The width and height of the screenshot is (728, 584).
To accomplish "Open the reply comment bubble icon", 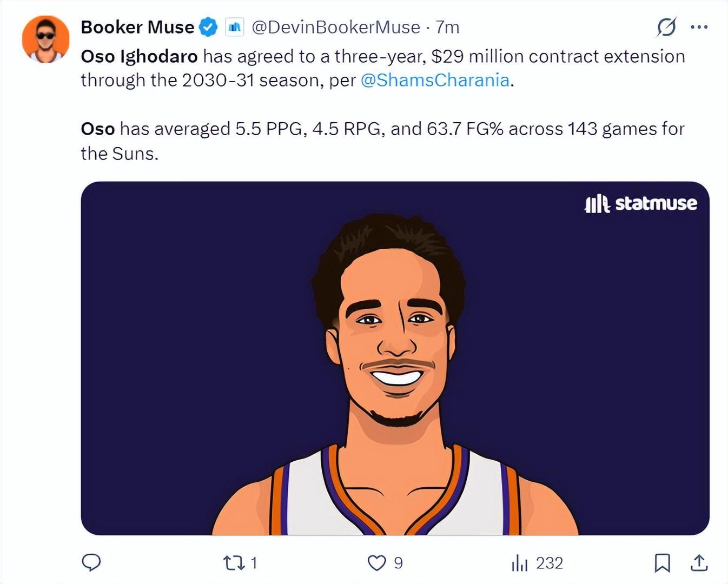I will tap(91, 563).
